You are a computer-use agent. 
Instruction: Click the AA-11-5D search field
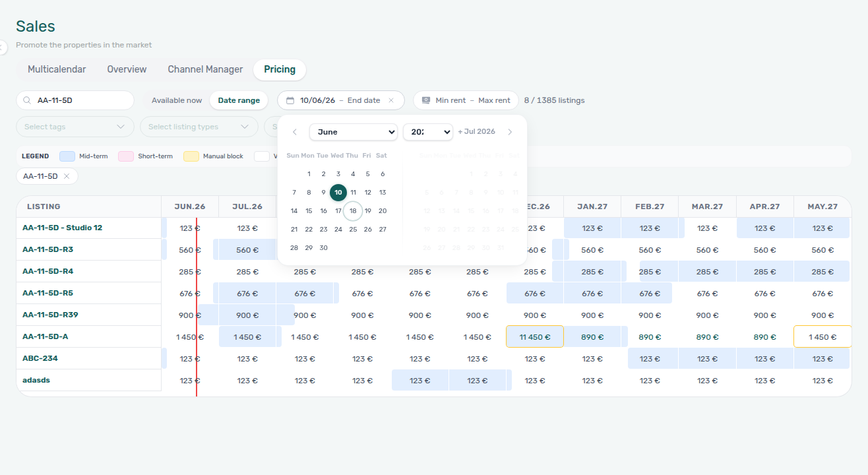click(x=75, y=100)
